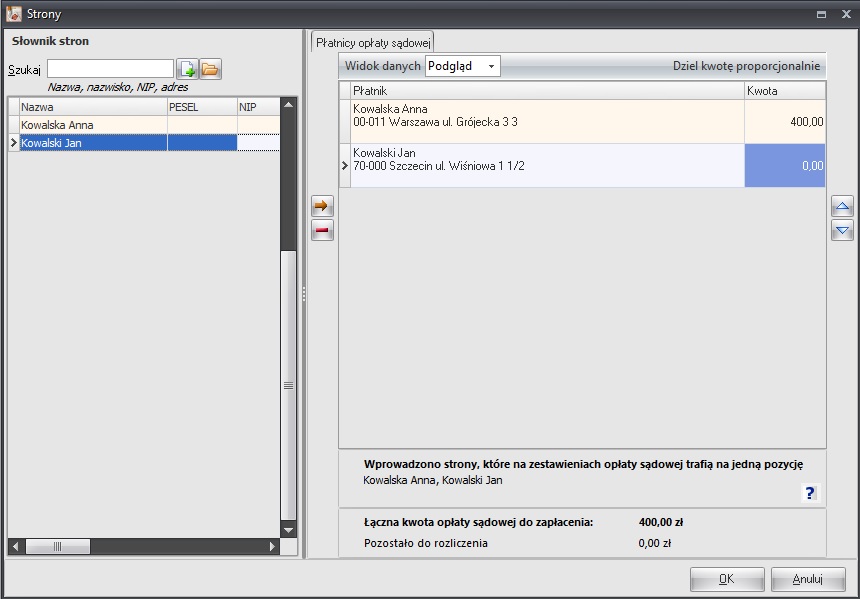Open the Widok danych dropdown
The image size is (860, 599).
tap(463, 66)
